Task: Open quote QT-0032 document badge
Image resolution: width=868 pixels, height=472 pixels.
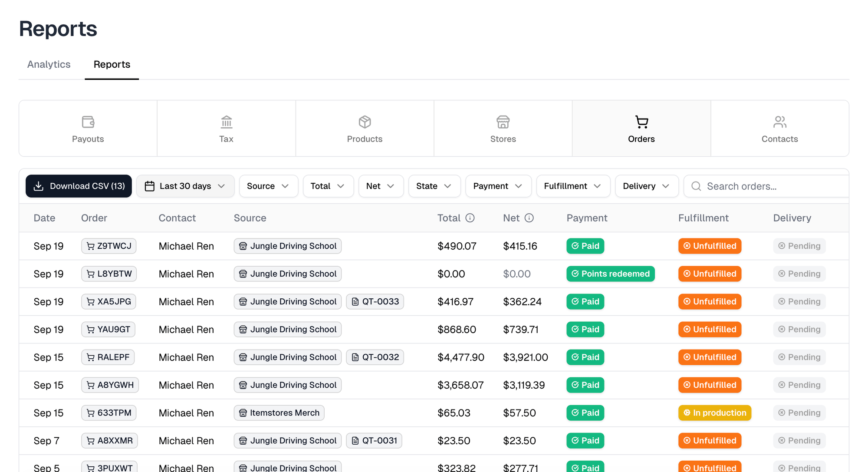Action: tap(375, 357)
